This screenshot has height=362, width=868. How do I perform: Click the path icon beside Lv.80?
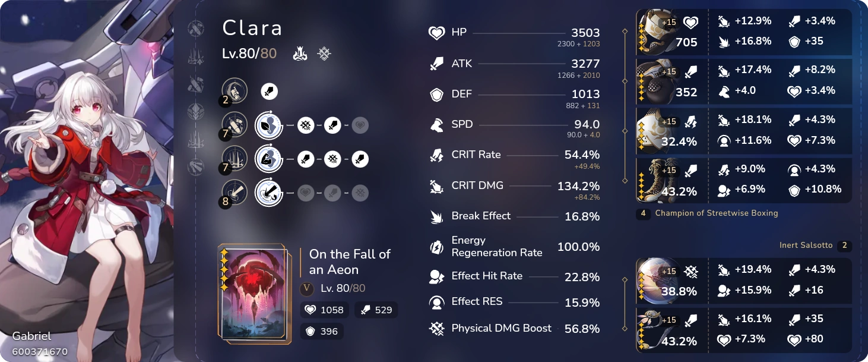pyautogui.click(x=299, y=53)
